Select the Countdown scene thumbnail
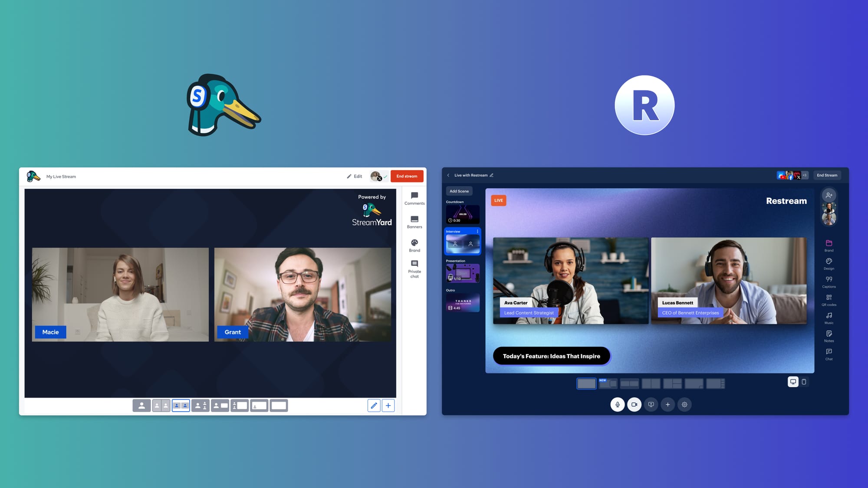The width and height of the screenshot is (868, 488). pyautogui.click(x=463, y=214)
